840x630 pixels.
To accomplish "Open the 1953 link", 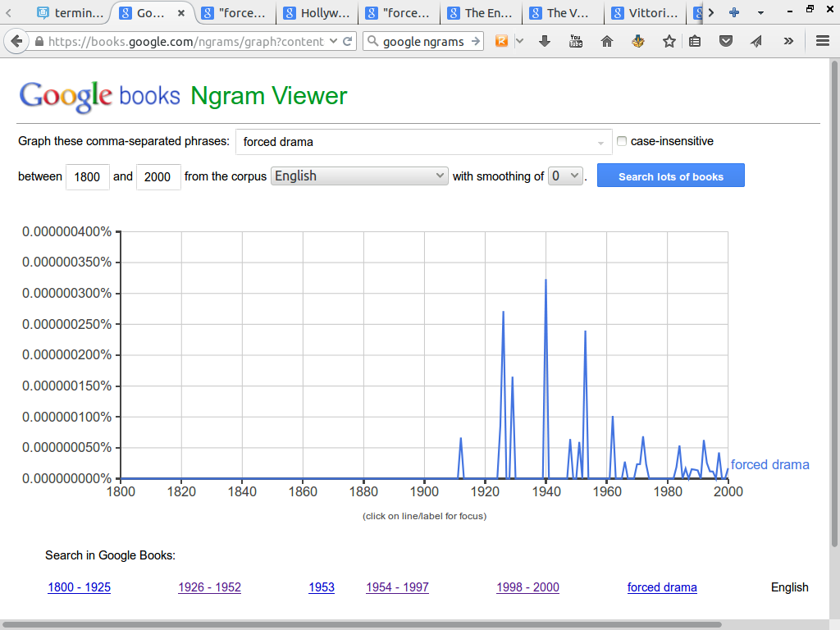I will pyautogui.click(x=322, y=587).
